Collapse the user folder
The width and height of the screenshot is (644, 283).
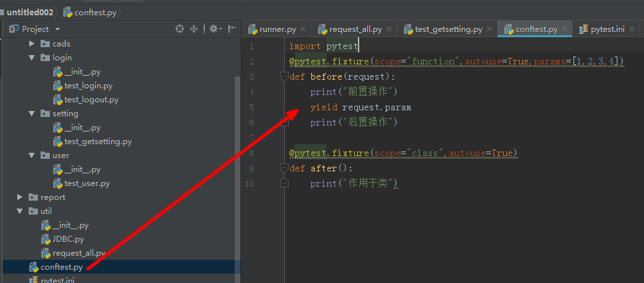click(x=32, y=155)
